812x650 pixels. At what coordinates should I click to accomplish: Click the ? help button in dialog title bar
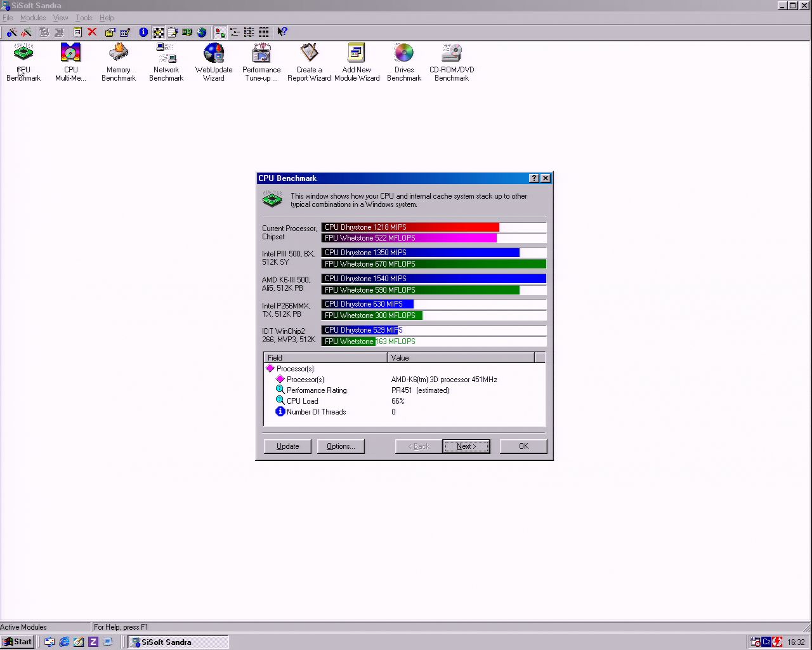tap(534, 178)
